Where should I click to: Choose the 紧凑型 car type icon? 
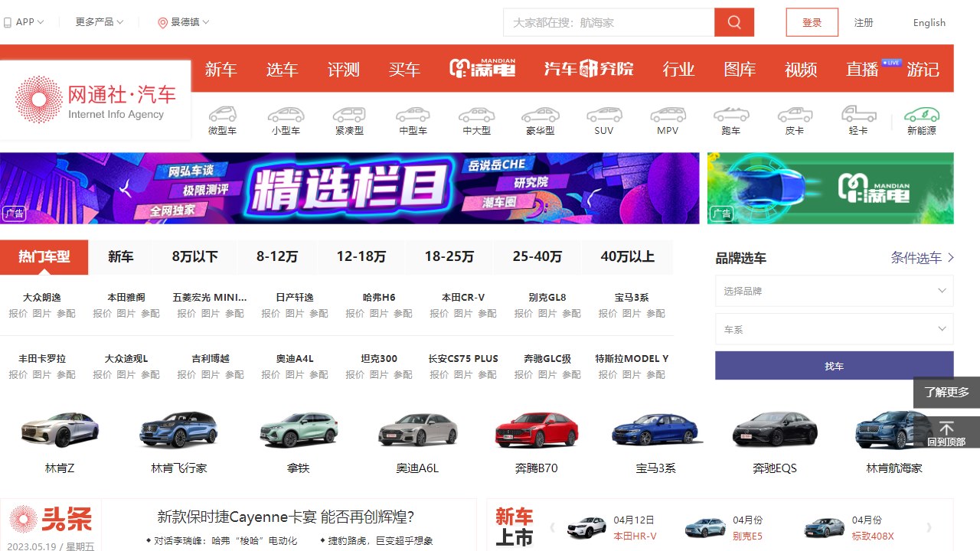(349, 114)
